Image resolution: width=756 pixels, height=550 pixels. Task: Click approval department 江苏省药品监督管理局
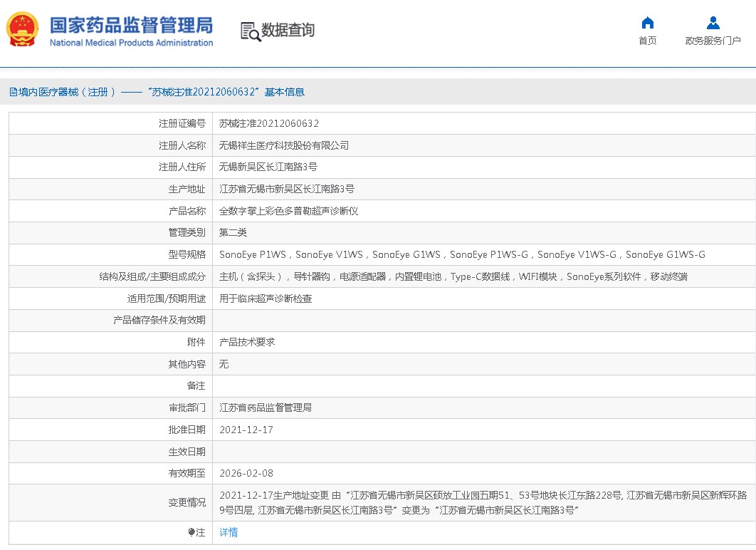(x=265, y=408)
